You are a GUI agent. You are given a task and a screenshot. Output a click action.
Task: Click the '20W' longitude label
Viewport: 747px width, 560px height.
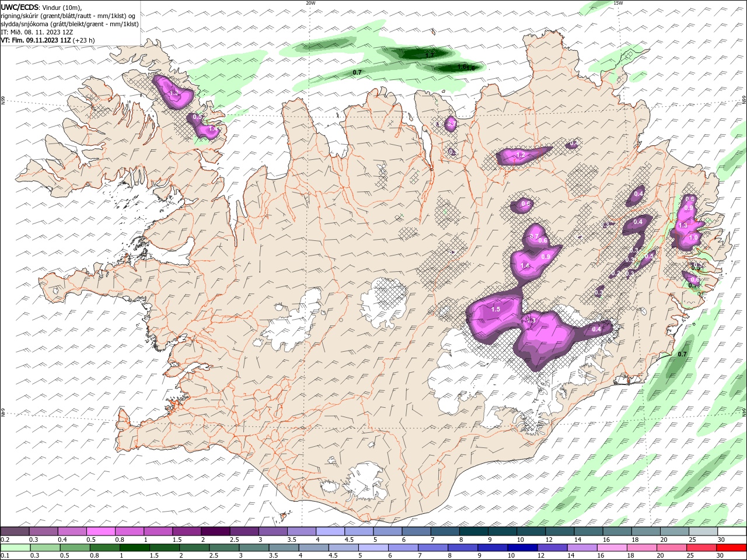[x=310, y=3]
